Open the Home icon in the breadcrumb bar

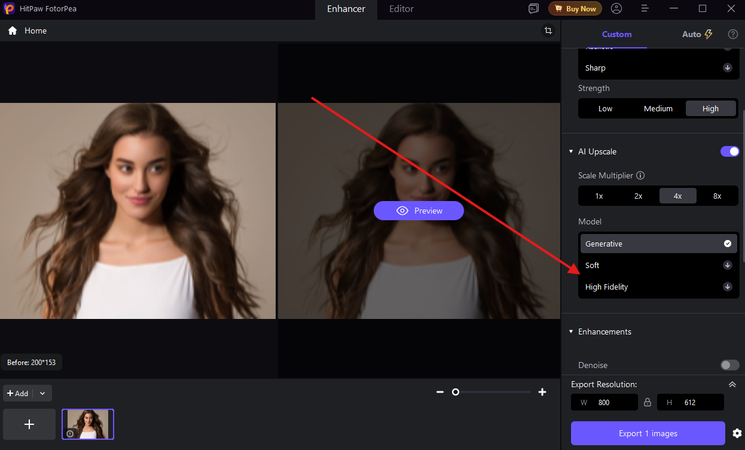pos(13,31)
